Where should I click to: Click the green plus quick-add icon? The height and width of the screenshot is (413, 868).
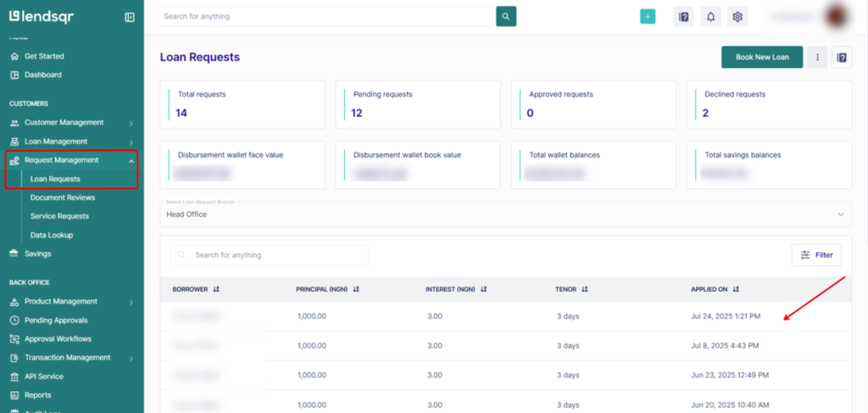point(648,16)
